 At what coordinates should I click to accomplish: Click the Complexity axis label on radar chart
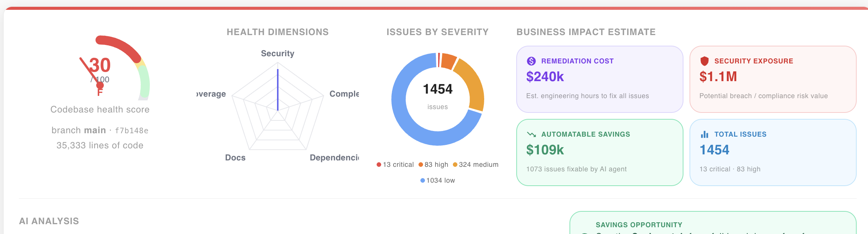coord(344,94)
